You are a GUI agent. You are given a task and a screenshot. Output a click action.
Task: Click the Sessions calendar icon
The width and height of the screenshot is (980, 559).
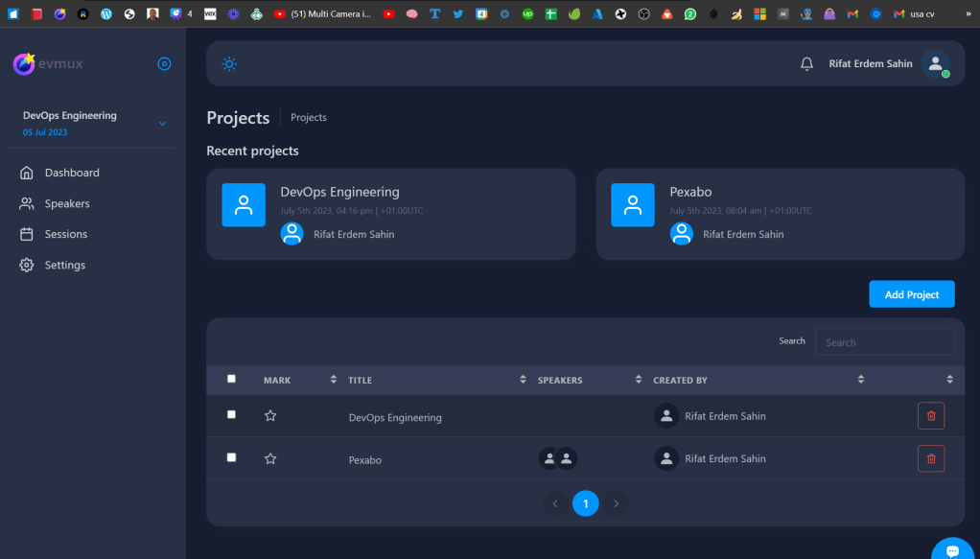tap(26, 234)
